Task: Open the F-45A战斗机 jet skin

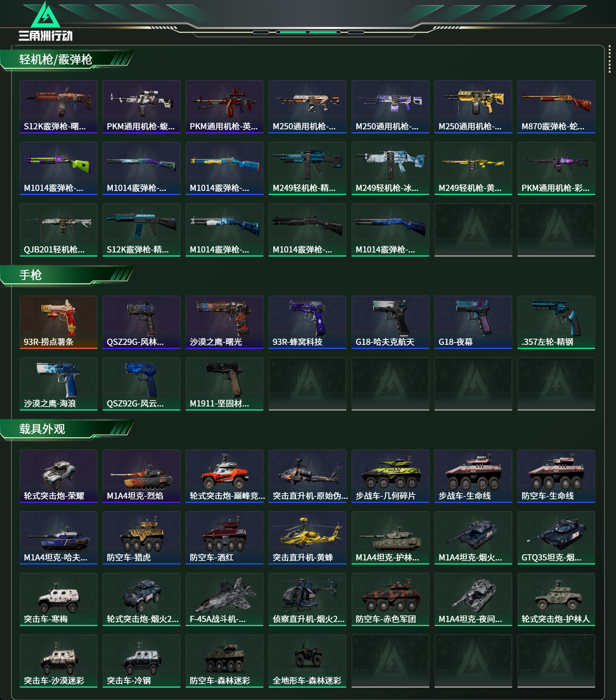Action: click(x=225, y=599)
